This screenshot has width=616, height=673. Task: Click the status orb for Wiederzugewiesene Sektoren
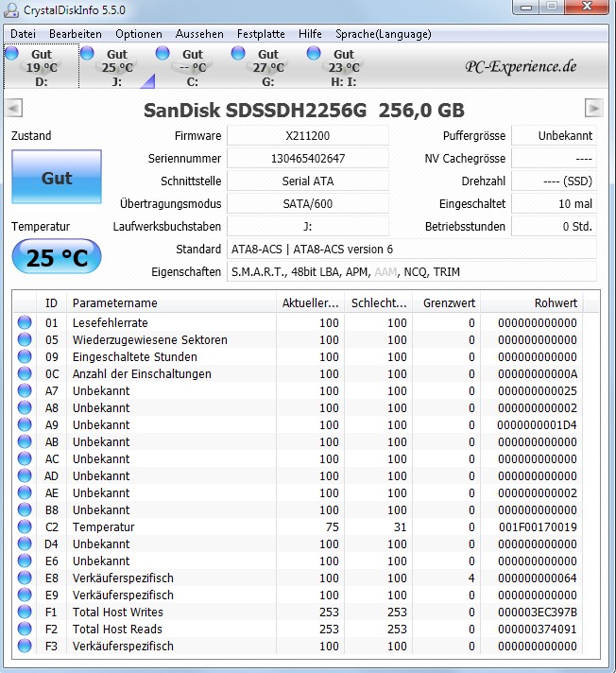coord(25,339)
